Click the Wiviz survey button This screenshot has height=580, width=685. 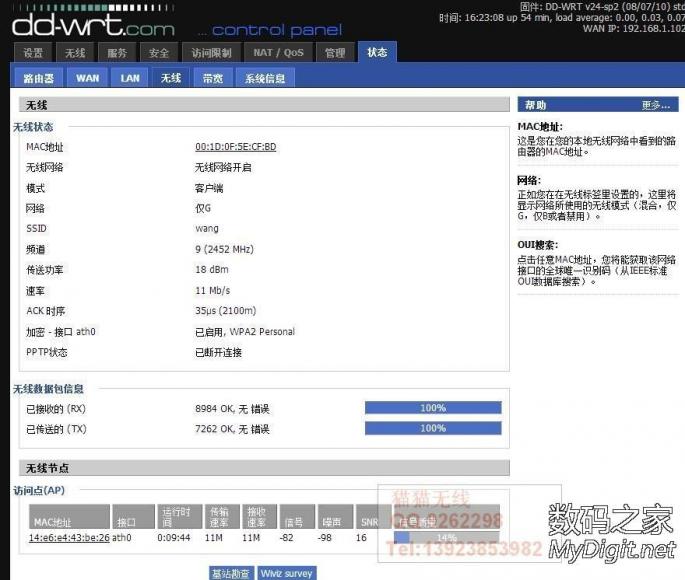(x=287, y=573)
